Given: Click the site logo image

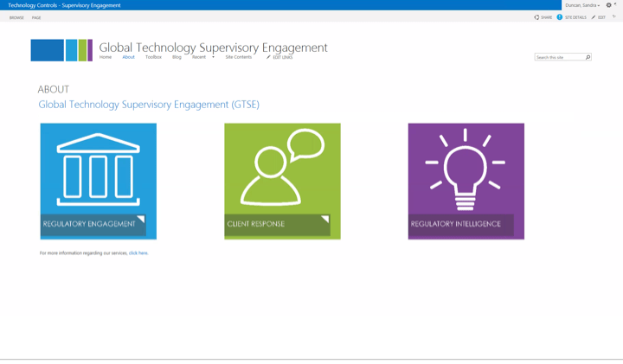Looking at the screenshot, I should pos(61,50).
